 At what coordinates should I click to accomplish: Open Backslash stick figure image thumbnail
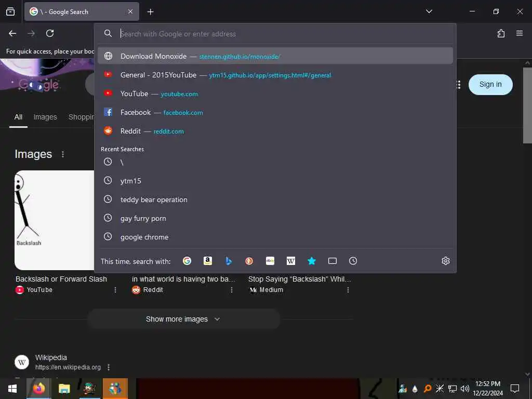click(54, 220)
